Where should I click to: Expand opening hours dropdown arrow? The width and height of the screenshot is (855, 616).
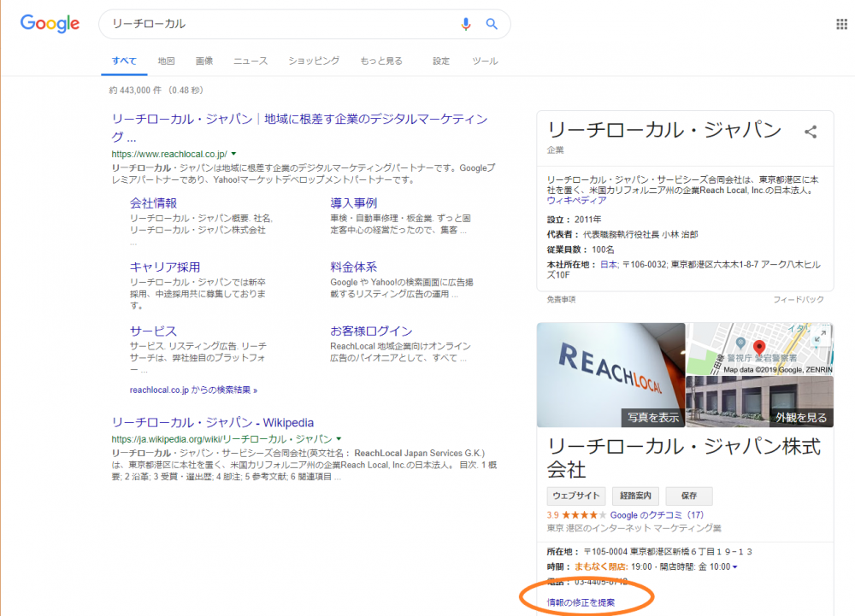point(735,567)
